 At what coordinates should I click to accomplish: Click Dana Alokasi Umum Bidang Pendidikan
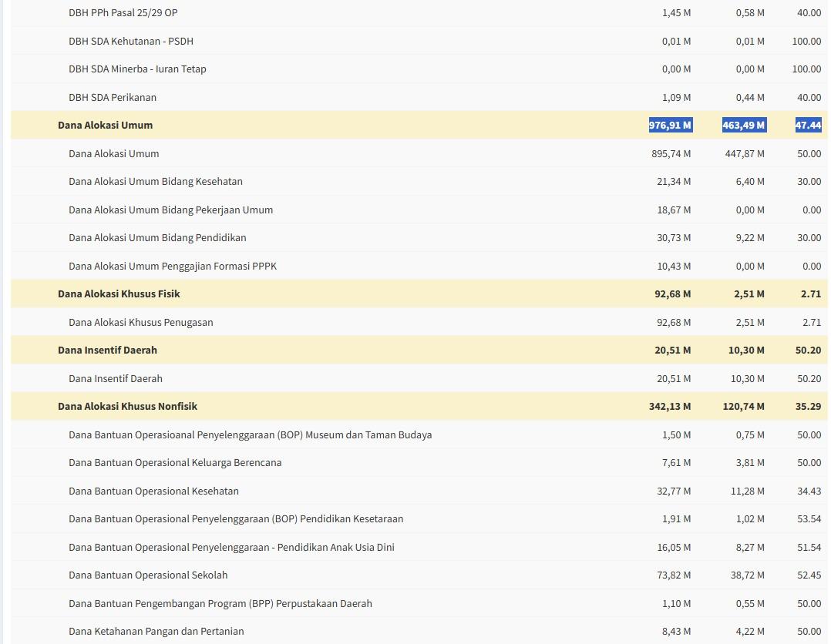pos(157,237)
